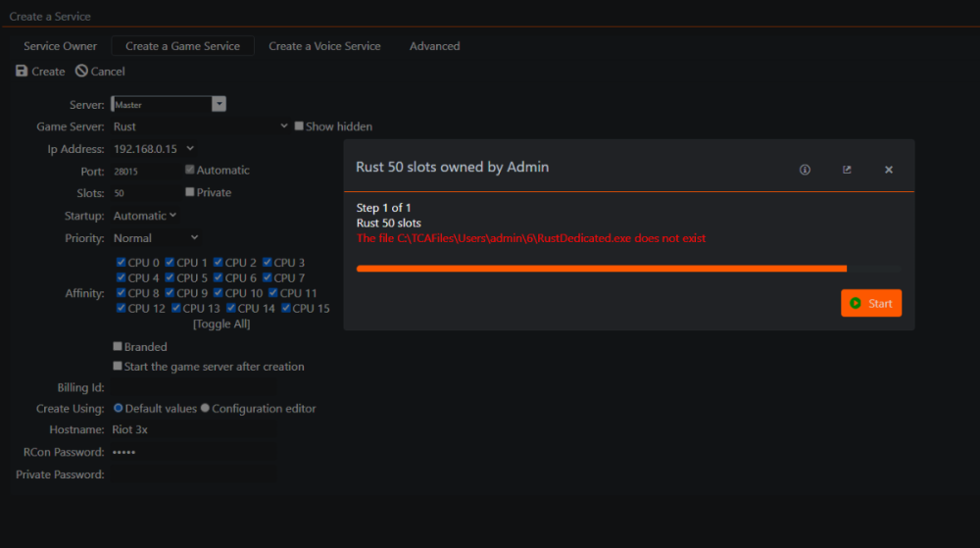Screen dimensions: 980x548
Task: Click the Cancel circle icon
Action: point(81,72)
